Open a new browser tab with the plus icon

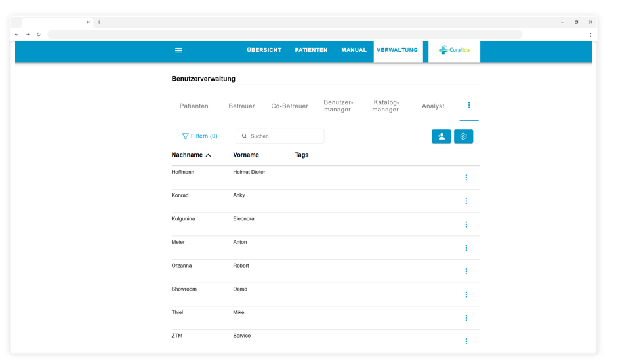(x=99, y=22)
